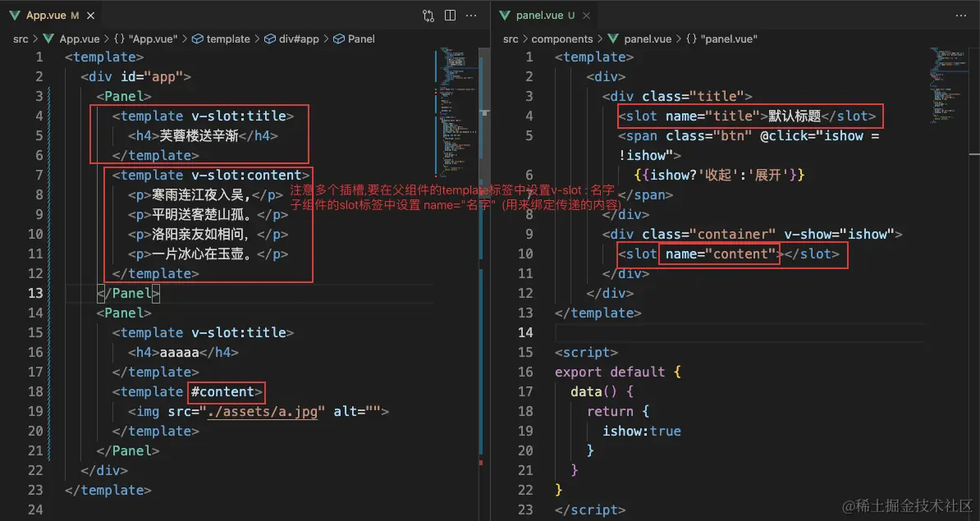
Task: Click the cube icon beside template breadcrumb
Action: [x=198, y=39]
